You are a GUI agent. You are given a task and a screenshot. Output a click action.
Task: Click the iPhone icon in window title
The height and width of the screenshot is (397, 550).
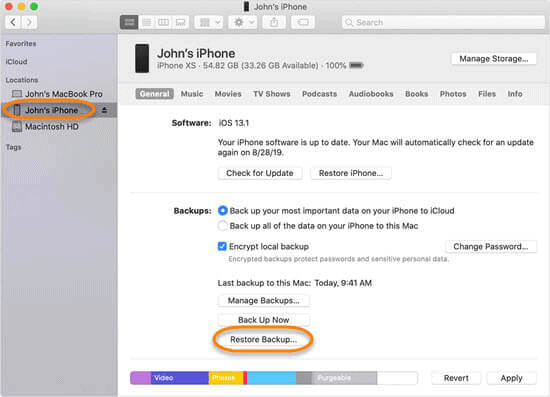(x=246, y=7)
